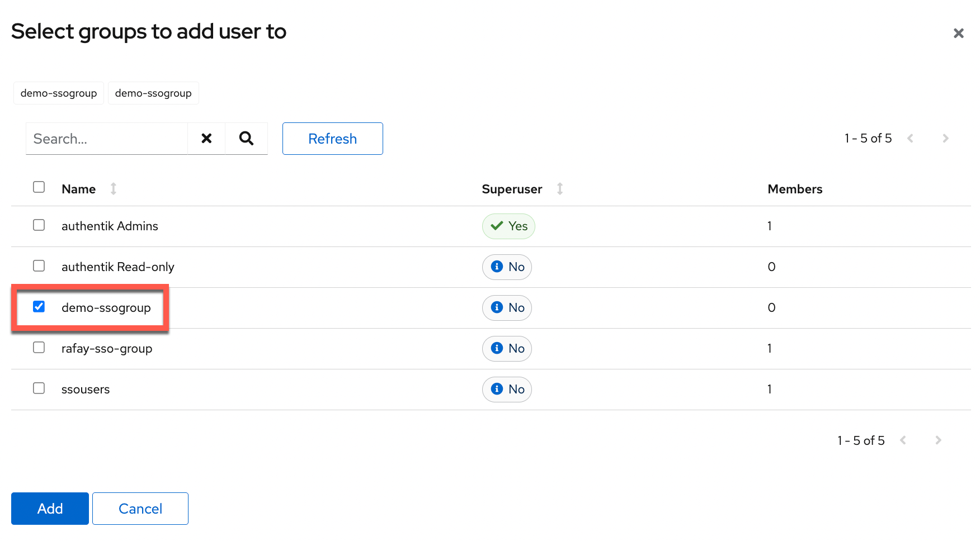The height and width of the screenshot is (541, 980).
Task: Click the Superuser column header
Action: pyautogui.click(x=512, y=189)
